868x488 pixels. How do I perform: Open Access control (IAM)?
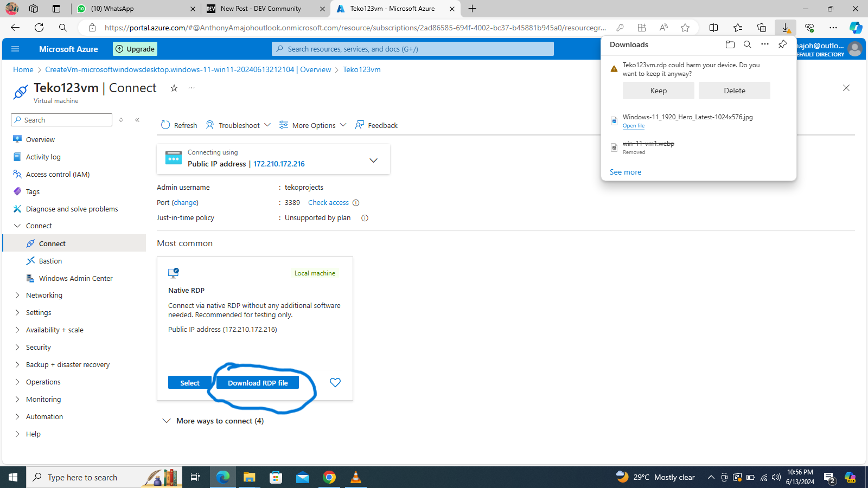coord(58,174)
